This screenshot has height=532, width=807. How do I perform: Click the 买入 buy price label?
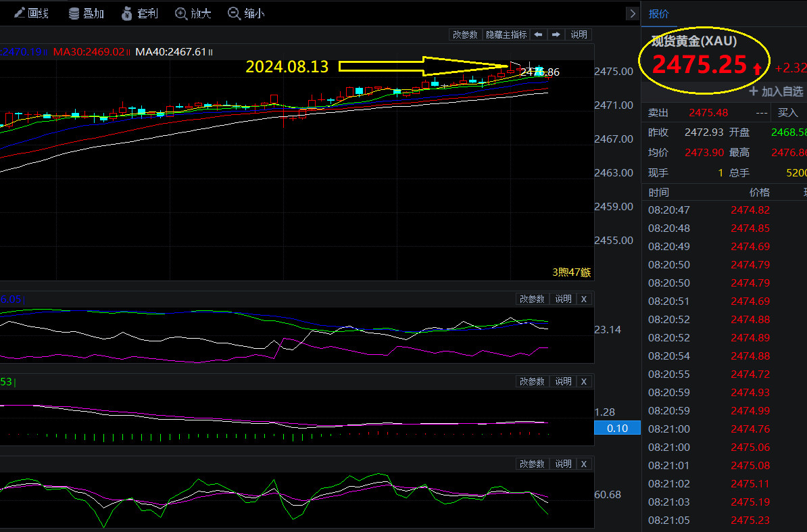point(787,113)
